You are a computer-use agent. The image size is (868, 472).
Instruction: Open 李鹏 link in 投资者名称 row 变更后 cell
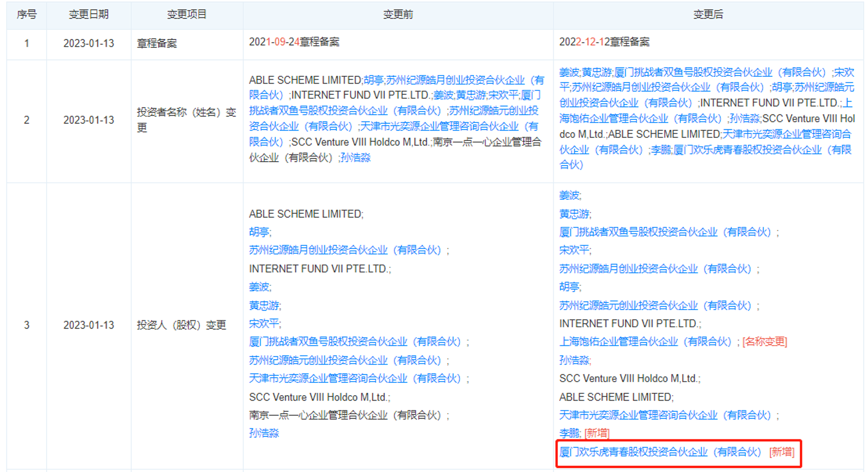(x=661, y=150)
